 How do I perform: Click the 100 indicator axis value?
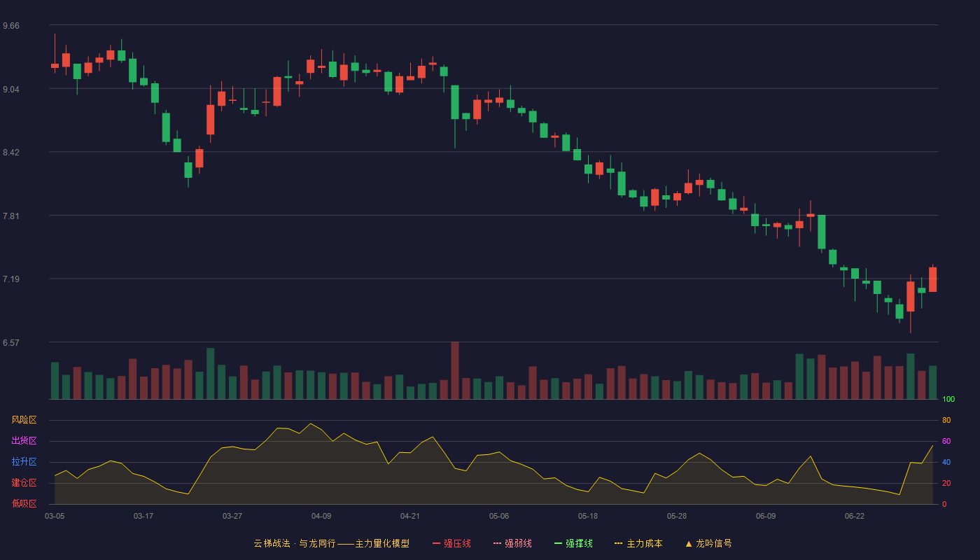pyautogui.click(x=948, y=399)
